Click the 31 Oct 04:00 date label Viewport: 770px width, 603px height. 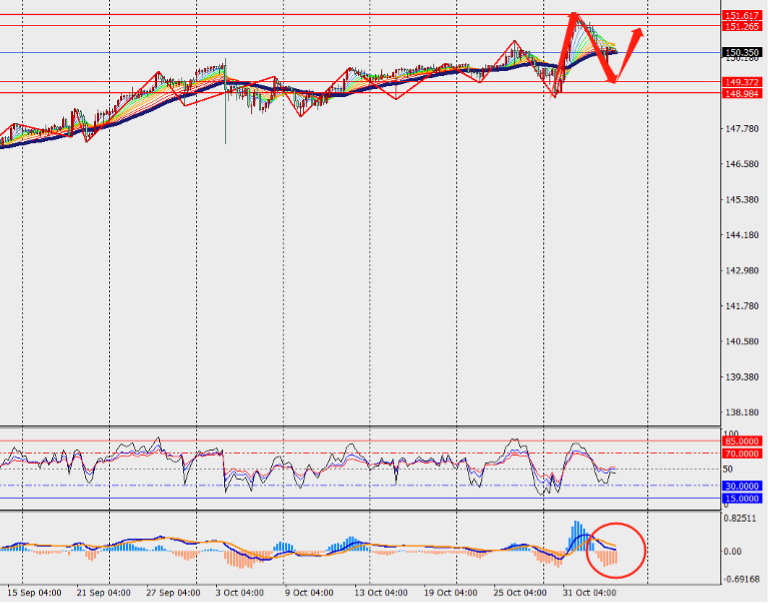589,593
